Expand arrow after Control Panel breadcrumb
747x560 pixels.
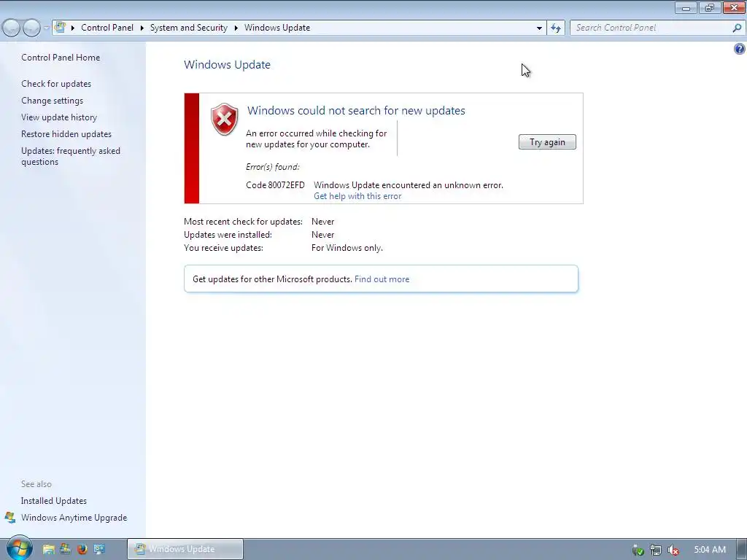pos(142,28)
